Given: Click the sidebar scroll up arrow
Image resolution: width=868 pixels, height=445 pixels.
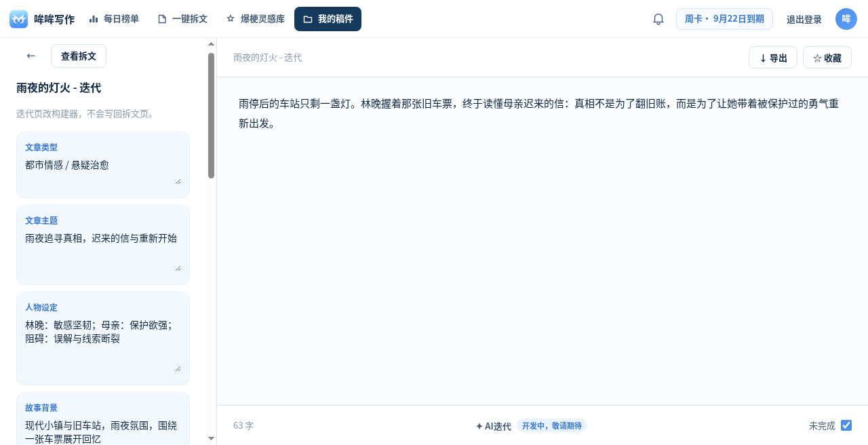Looking at the screenshot, I should (x=211, y=44).
